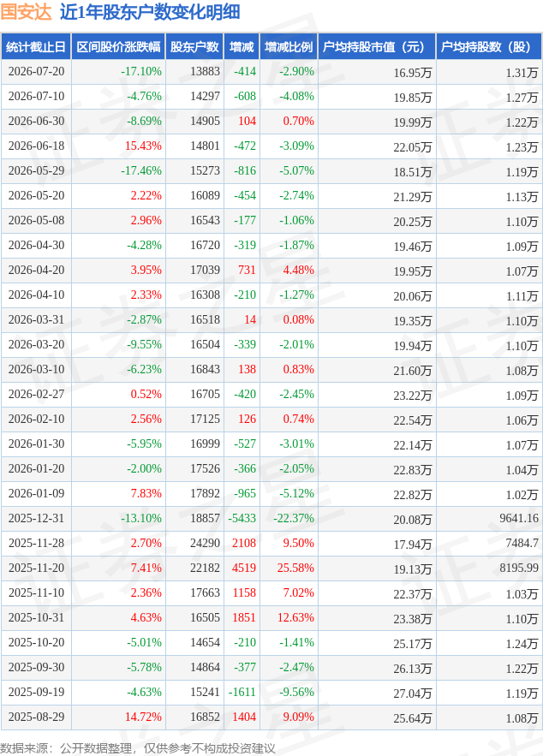Select the 2025-12-31 date cell
Viewport: 543px width, 756px height.
pyautogui.click(x=36, y=518)
